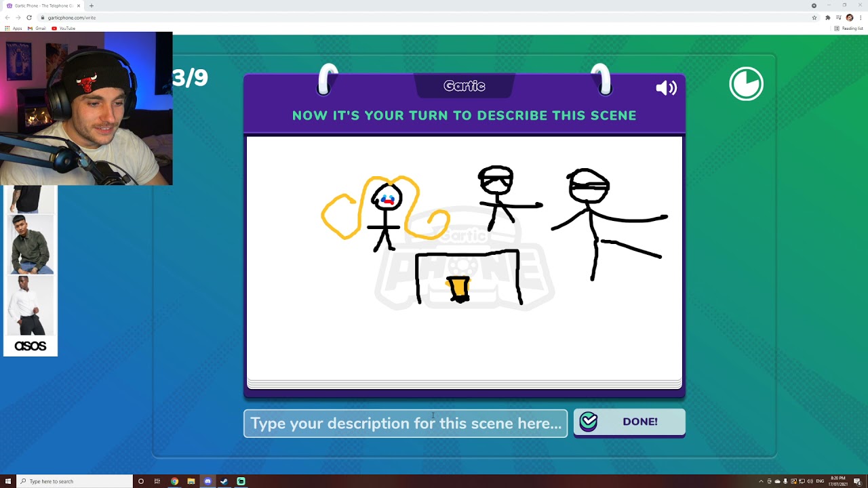This screenshot has width=868, height=488.
Task: Switch to Chrome in the taskbar
Action: point(174,481)
